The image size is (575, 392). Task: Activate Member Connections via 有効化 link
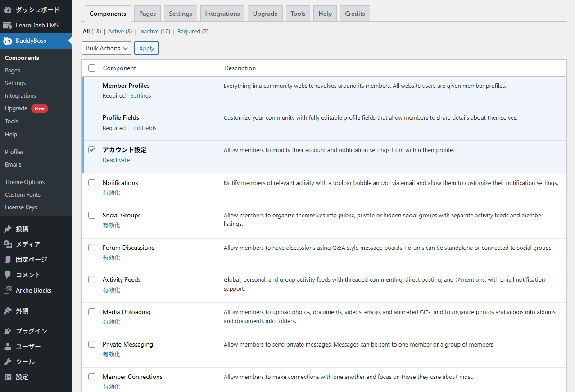click(x=111, y=387)
